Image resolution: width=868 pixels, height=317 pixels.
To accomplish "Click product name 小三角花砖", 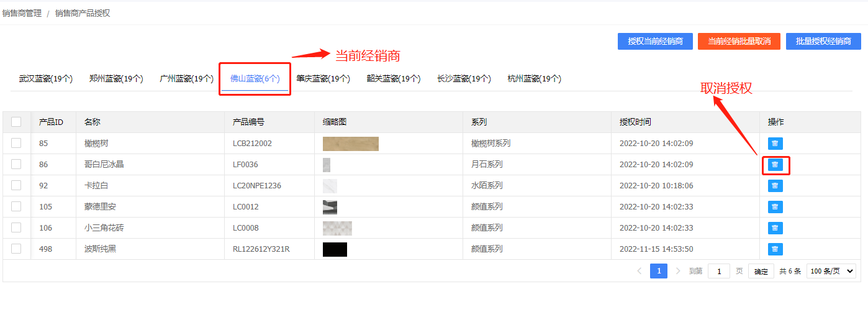I will [104, 228].
